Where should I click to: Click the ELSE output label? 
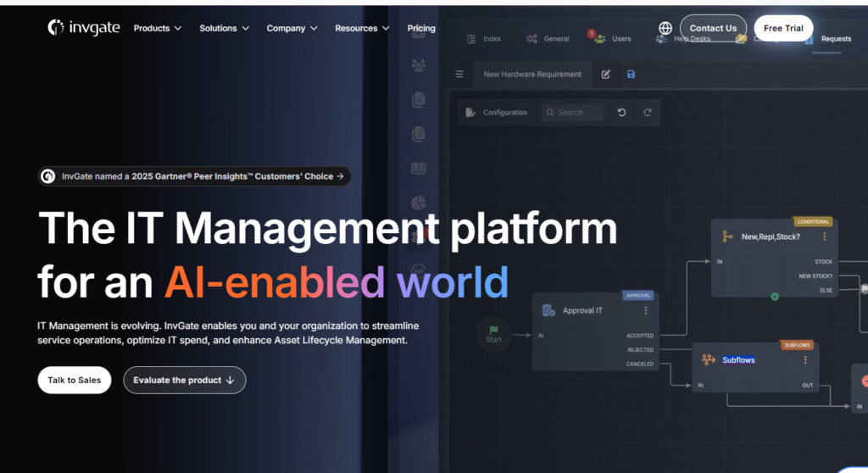(x=826, y=290)
